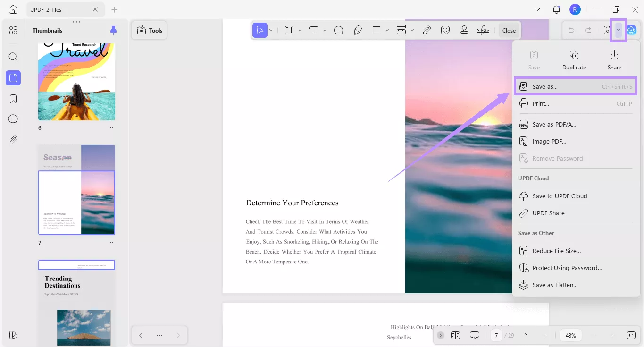Image resolution: width=644 pixels, height=347 pixels.
Task: Choose the stamp tool
Action: point(464,30)
